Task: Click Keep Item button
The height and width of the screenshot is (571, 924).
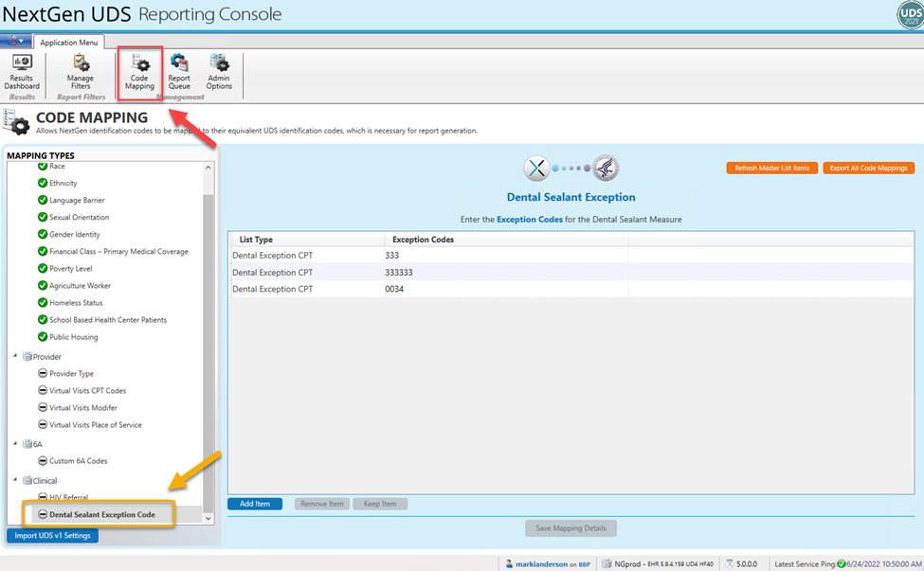Action: [x=380, y=504]
